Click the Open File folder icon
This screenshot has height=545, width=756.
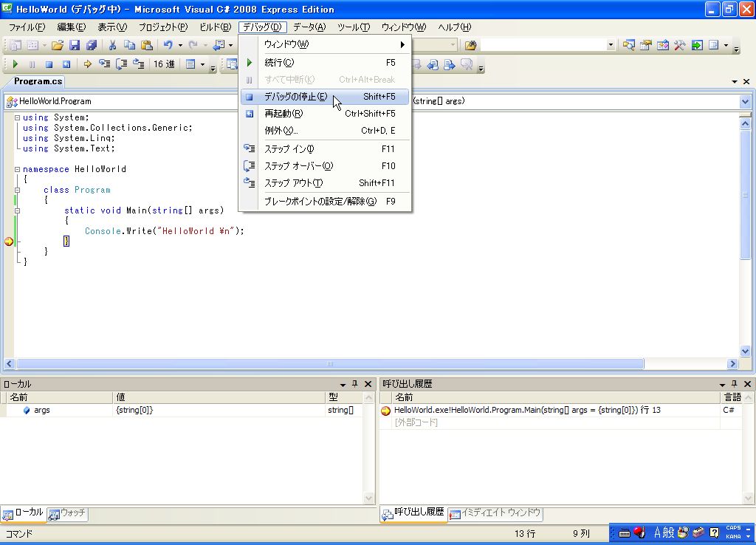coord(58,45)
